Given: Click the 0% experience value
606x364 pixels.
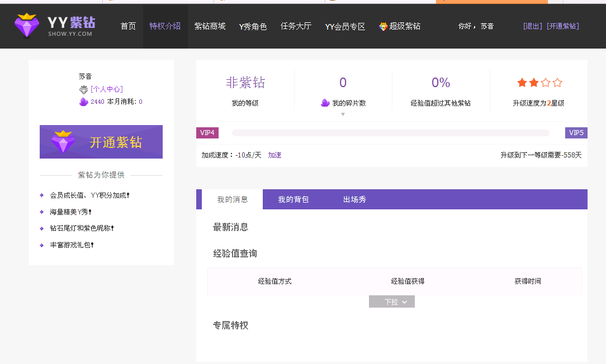Looking at the screenshot, I should 441,82.
